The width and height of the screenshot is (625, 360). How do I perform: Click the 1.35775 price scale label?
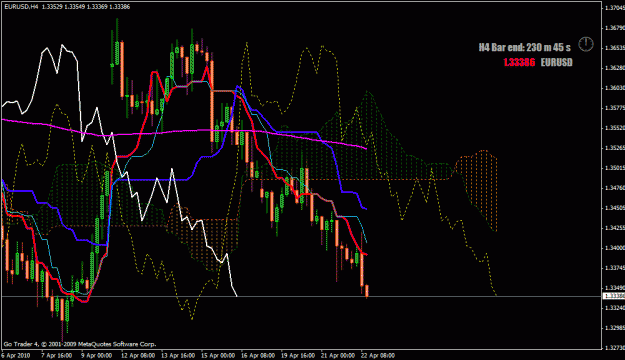[614, 108]
